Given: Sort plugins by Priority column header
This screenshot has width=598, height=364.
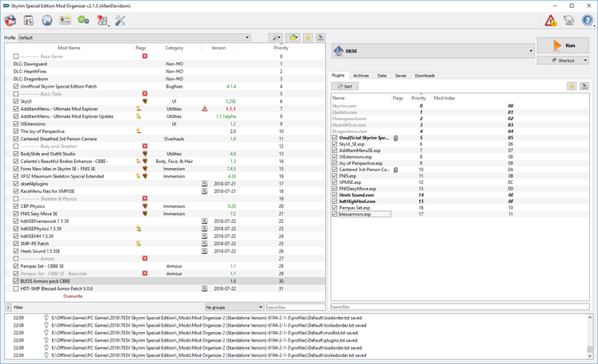Looking at the screenshot, I should (x=419, y=98).
